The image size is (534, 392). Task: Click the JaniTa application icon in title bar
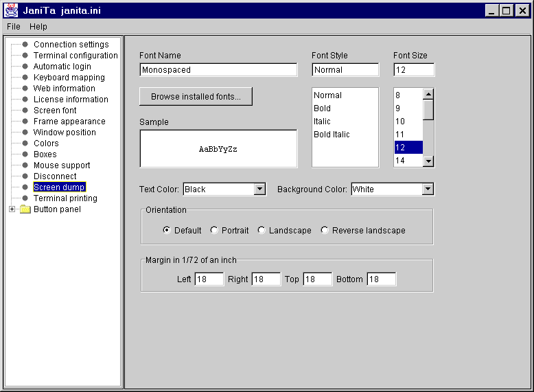click(x=11, y=10)
